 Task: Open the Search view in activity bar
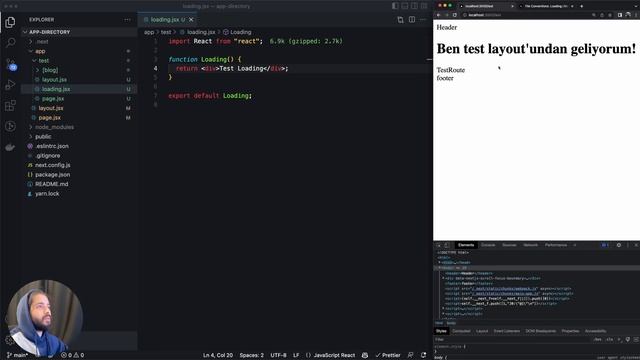(11, 42)
